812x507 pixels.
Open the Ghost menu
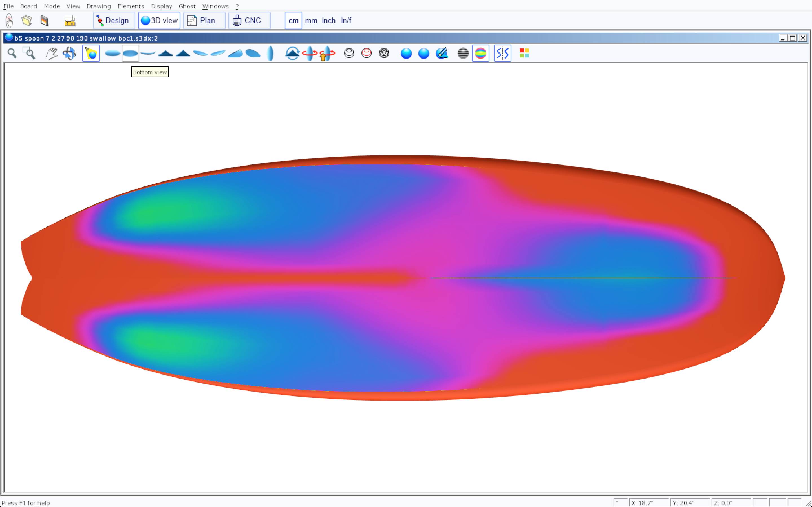point(187,6)
